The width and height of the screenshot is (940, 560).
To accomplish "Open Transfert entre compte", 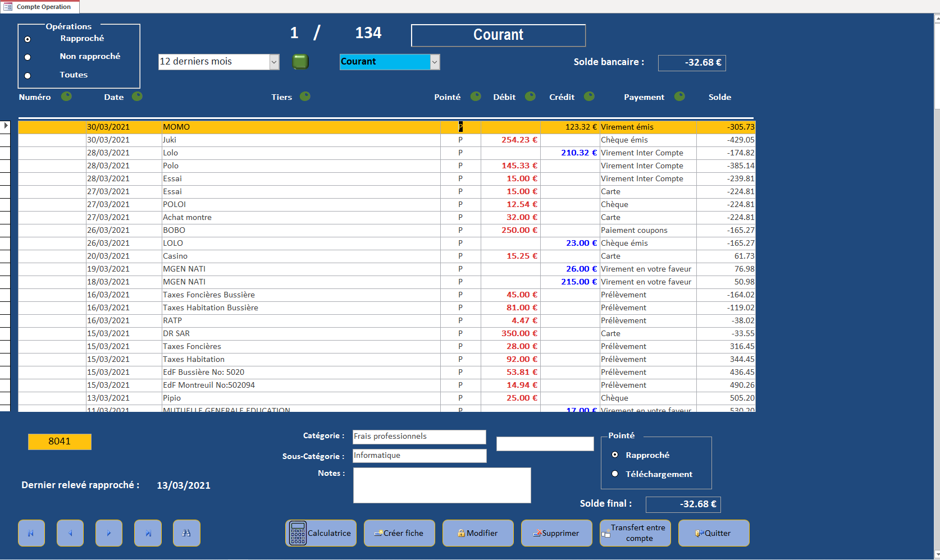I will click(635, 533).
